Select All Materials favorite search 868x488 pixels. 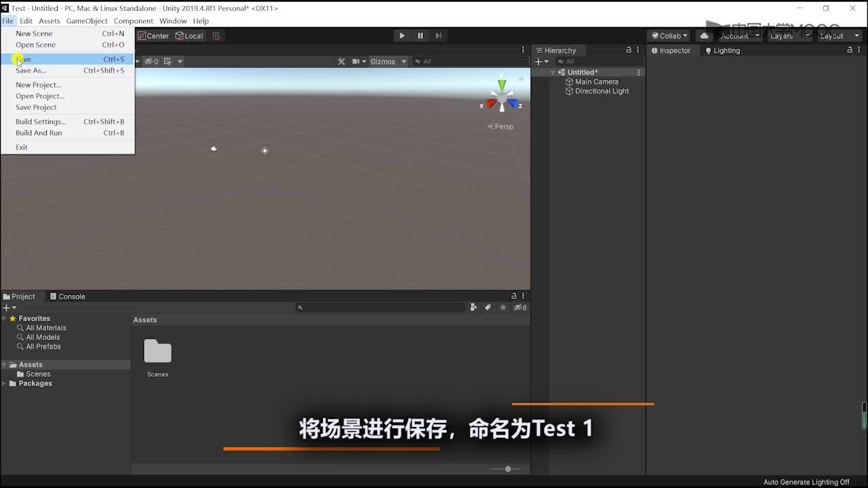point(45,328)
